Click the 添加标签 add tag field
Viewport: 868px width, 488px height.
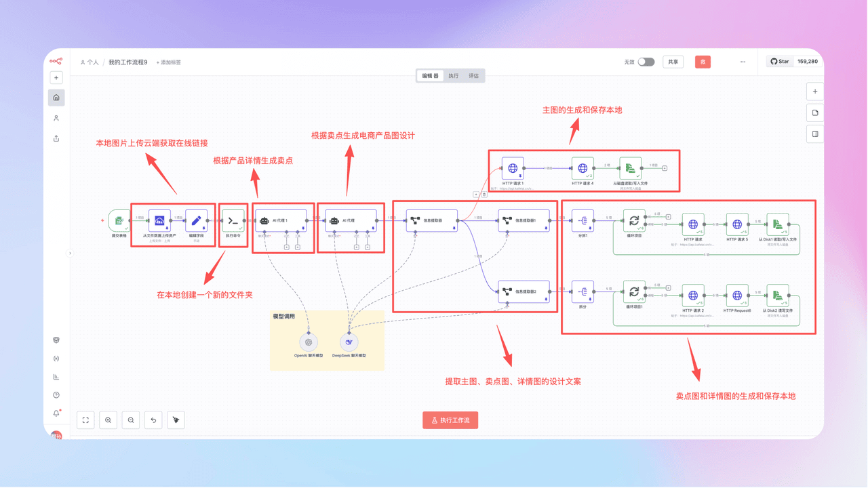pyautogui.click(x=169, y=62)
